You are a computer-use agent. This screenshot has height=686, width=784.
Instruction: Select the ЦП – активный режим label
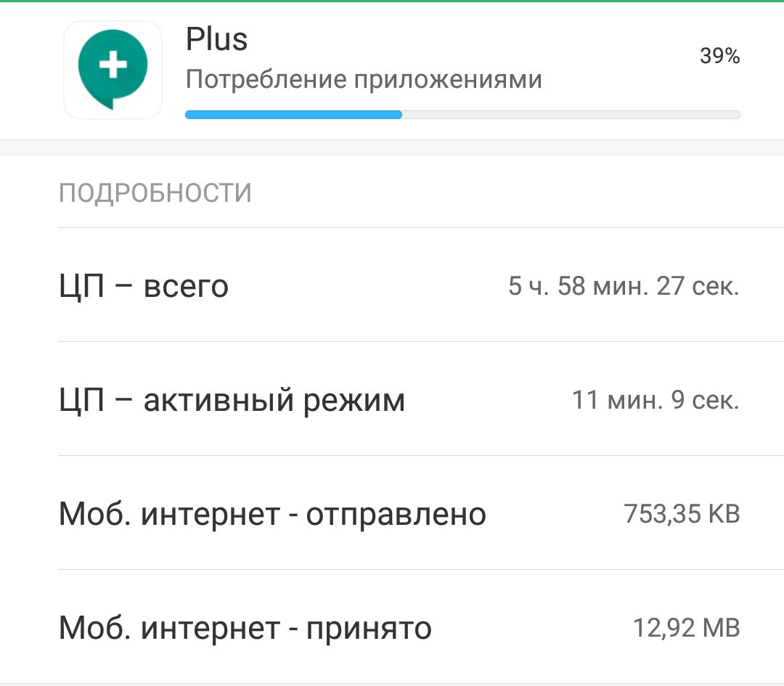click(232, 400)
